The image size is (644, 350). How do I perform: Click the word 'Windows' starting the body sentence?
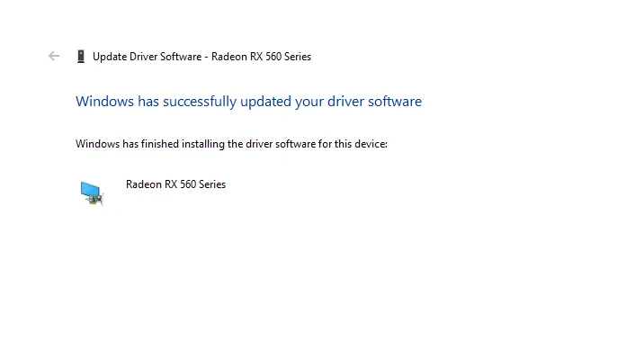tap(98, 144)
